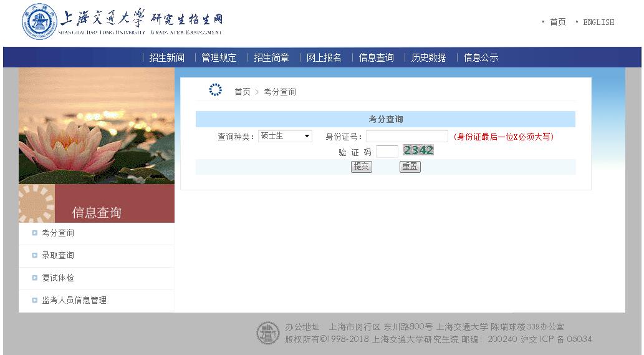Open the 管理规定 menu
This screenshot has height=355, width=644.
219,57
